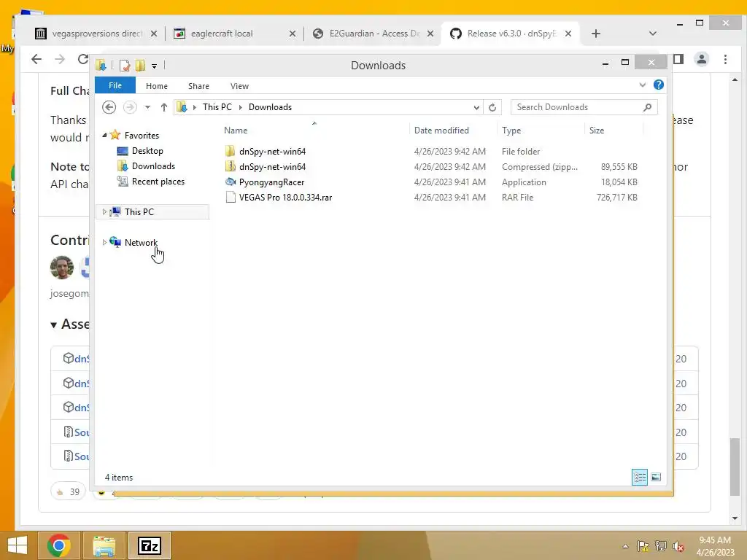Click muted volume tray icon
Screen dimensions: 747x560
click(x=678, y=546)
